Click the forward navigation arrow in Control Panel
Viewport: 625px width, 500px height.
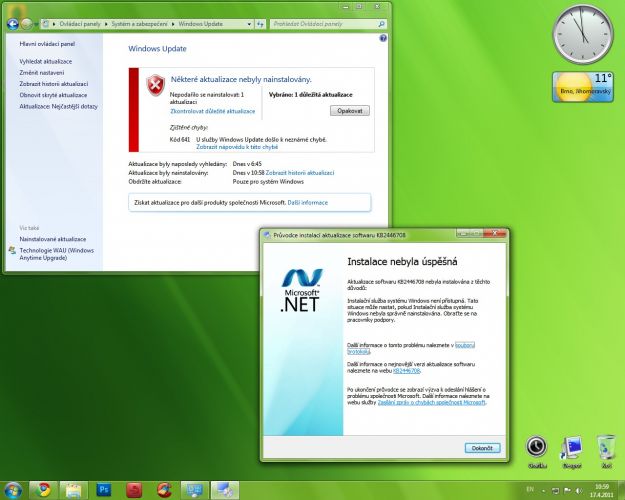click(x=26, y=24)
